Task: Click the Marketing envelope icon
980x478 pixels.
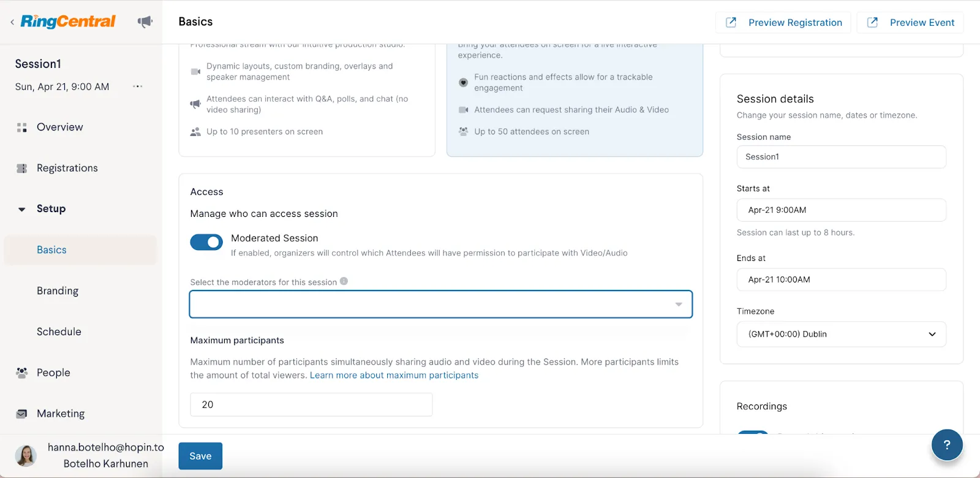Action: coord(22,414)
